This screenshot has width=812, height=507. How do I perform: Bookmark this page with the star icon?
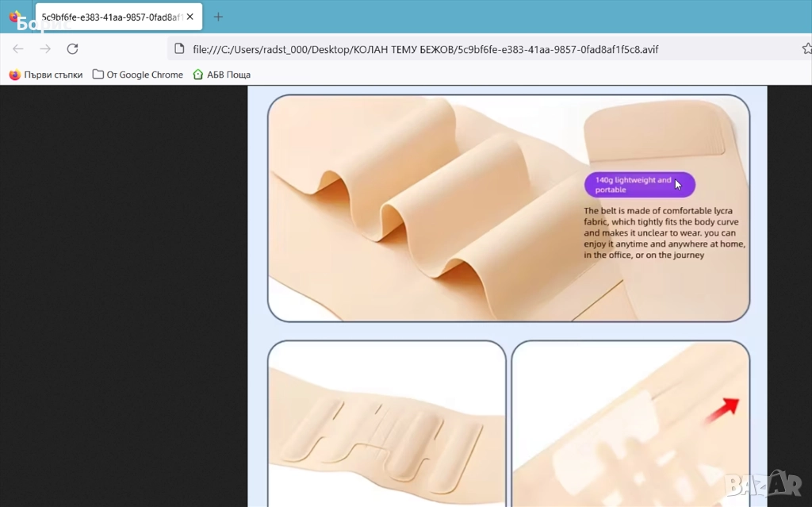806,49
